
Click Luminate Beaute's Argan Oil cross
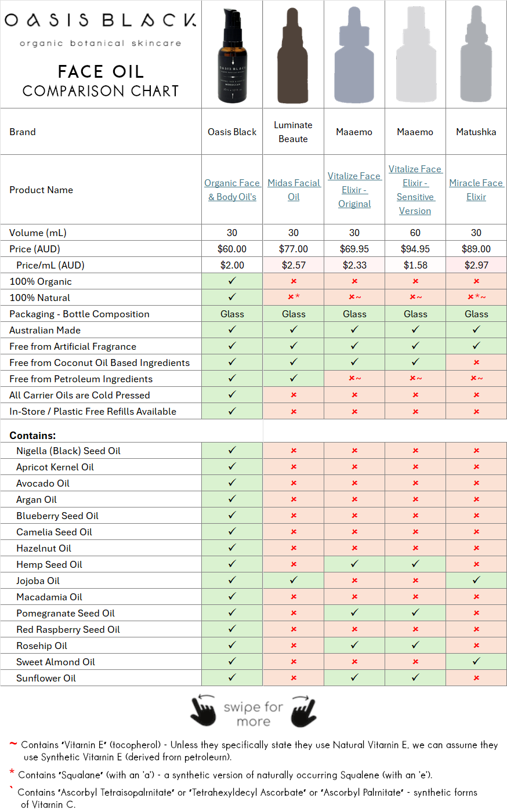294,499
